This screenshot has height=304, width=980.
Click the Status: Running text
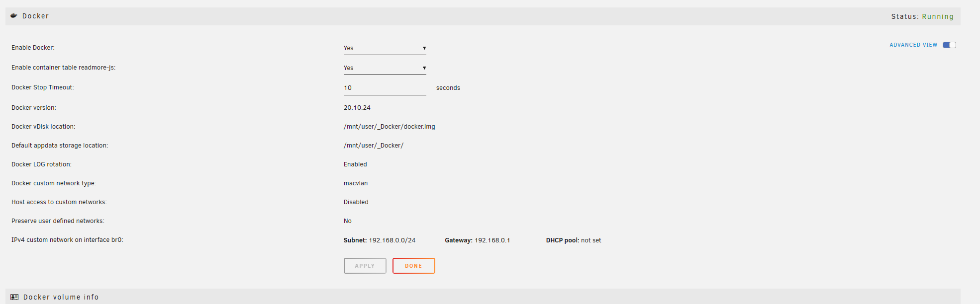[922, 16]
